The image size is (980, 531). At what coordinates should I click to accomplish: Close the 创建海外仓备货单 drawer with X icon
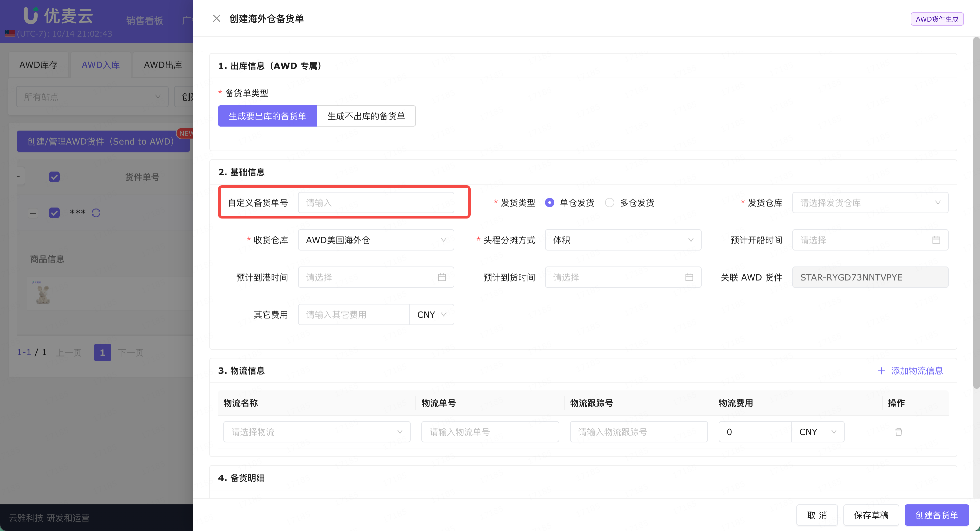216,18
